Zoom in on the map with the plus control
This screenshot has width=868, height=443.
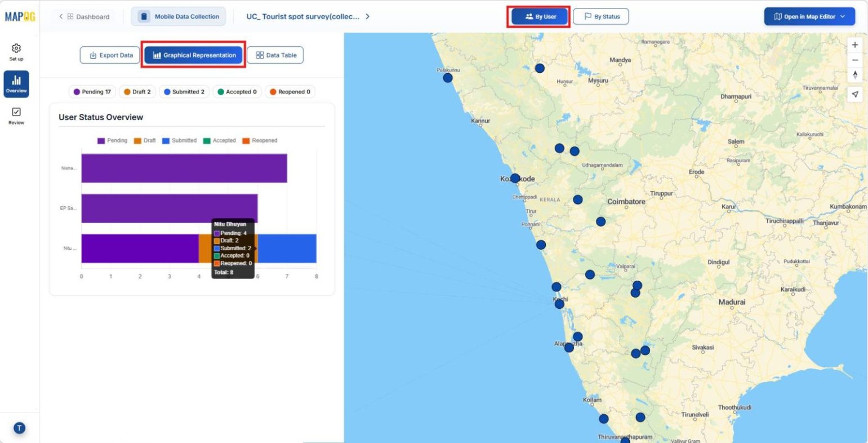854,44
